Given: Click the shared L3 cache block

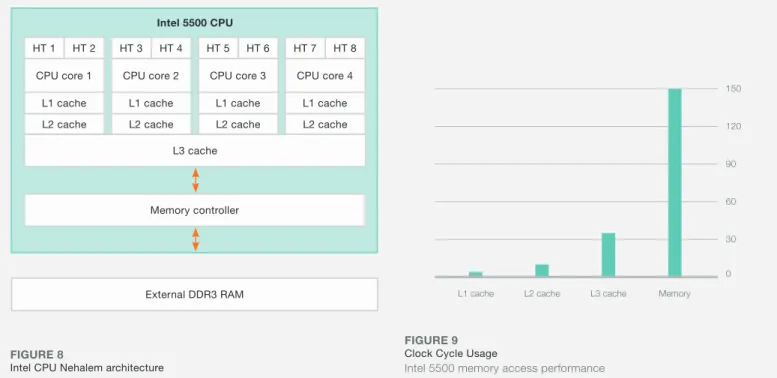Looking at the screenshot, I should coord(195,151).
